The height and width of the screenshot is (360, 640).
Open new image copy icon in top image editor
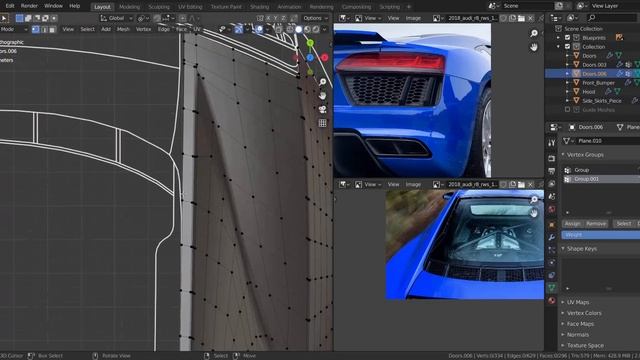coord(512,18)
